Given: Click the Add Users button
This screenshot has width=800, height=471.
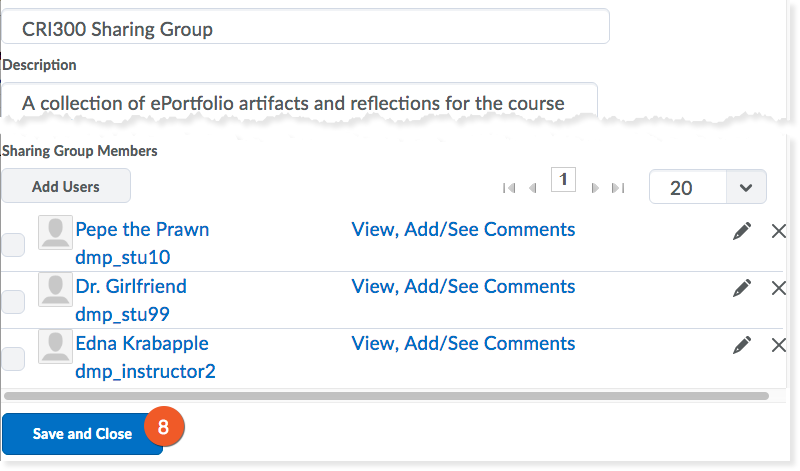Looking at the screenshot, I should coord(66,186).
